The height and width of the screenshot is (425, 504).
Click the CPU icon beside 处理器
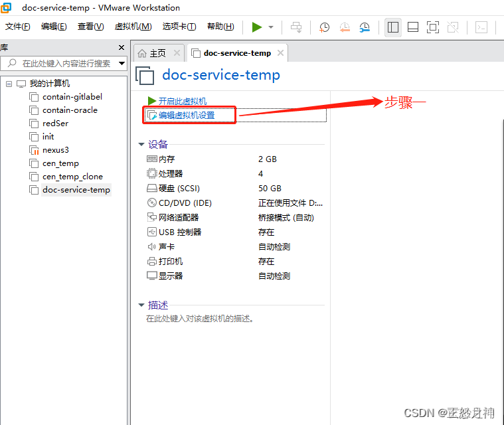click(151, 173)
